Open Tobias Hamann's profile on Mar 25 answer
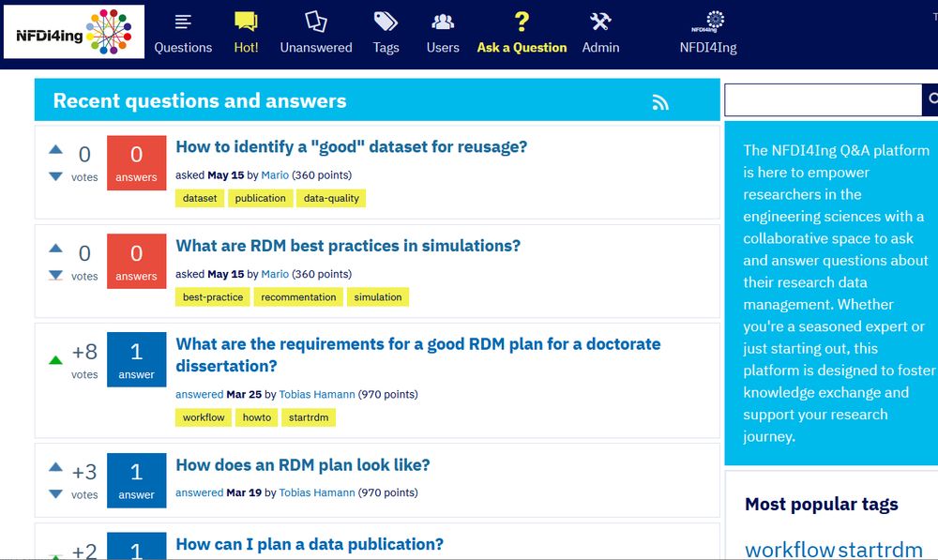This screenshot has width=938, height=560. [317, 394]
